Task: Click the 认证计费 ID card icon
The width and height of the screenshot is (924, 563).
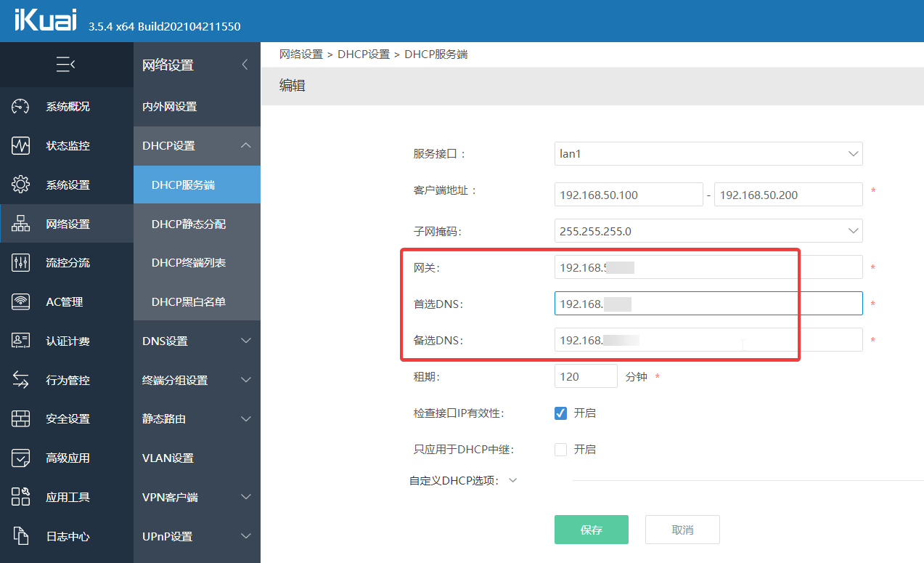Action: (x=20, y=341)
